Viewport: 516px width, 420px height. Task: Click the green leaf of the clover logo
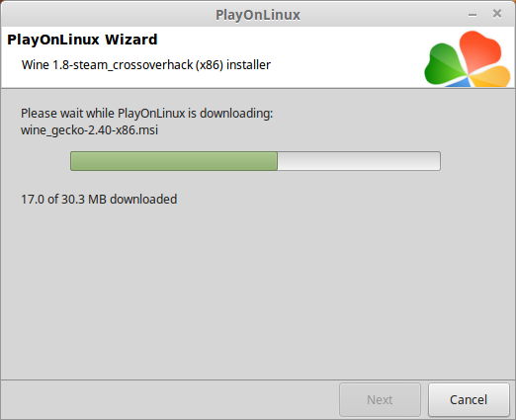pos(444,65)
